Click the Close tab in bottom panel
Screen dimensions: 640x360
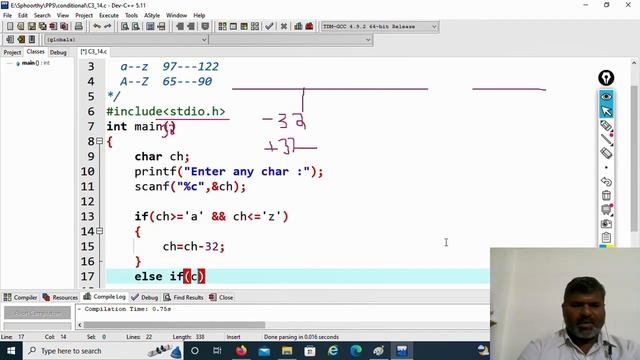point(221,297)
